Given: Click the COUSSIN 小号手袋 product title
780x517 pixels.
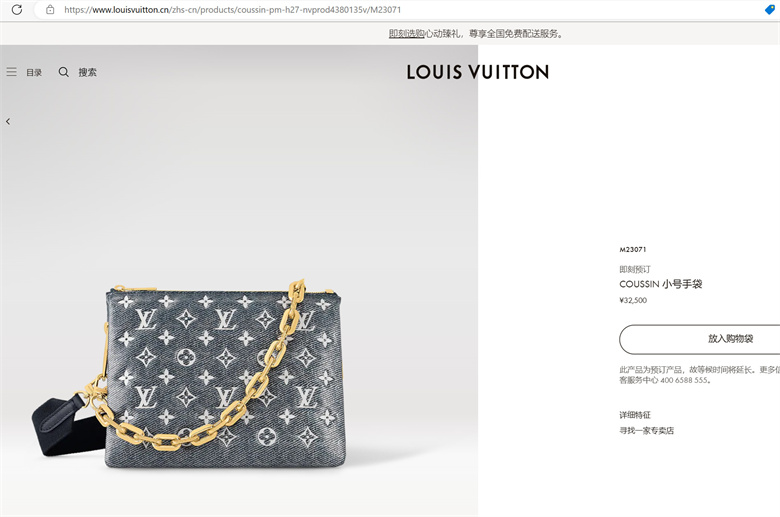Looking at the screenshot, I should (661, 284).
